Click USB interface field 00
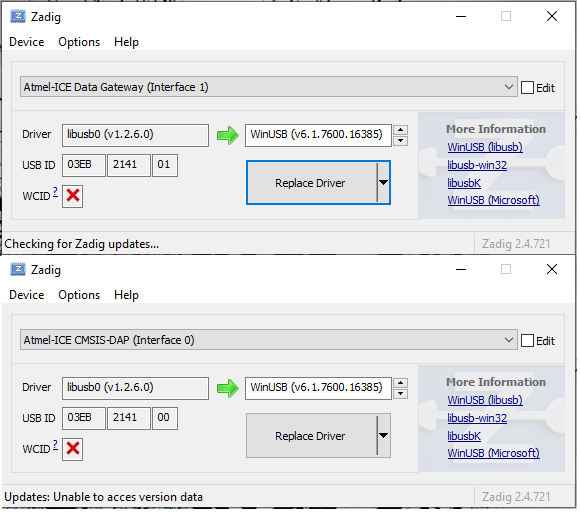 coord(165,418)
